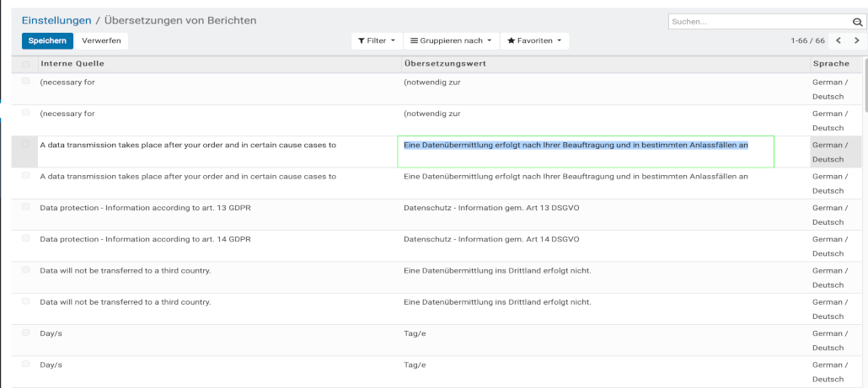This screenshot has width=868, height=388.
Task: Open the Favoriten dropdown
Action: [x=534, y=40]
